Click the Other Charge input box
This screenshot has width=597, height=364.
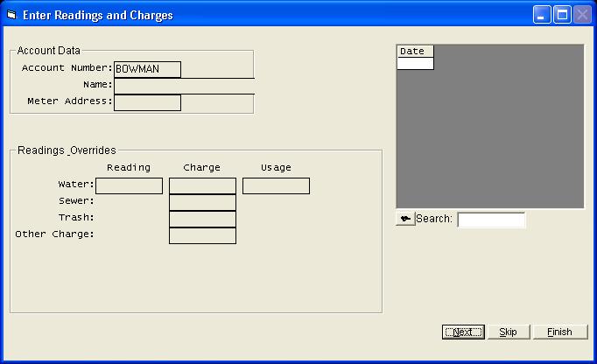[202, 235]
